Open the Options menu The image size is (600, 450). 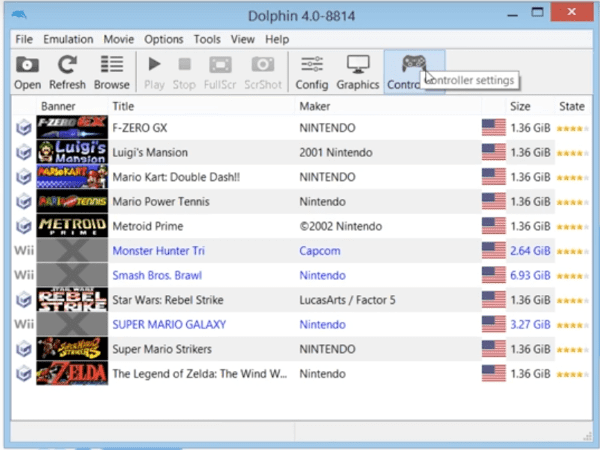[164, 39]
